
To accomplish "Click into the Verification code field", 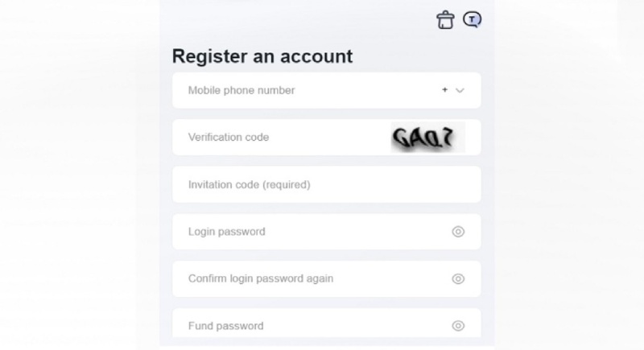I will click(x=322, y=138).
